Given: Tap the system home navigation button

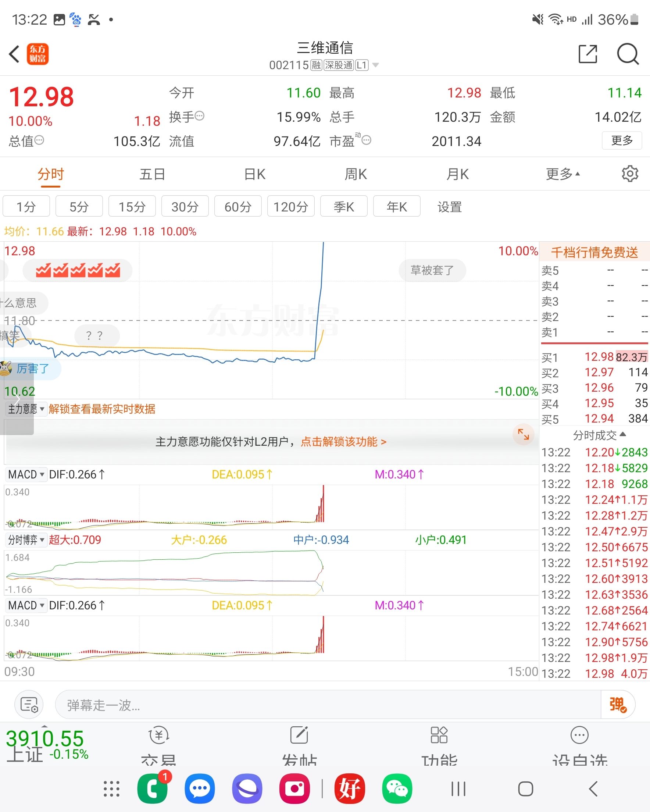Looking at the screenshot, I should 525,789.
